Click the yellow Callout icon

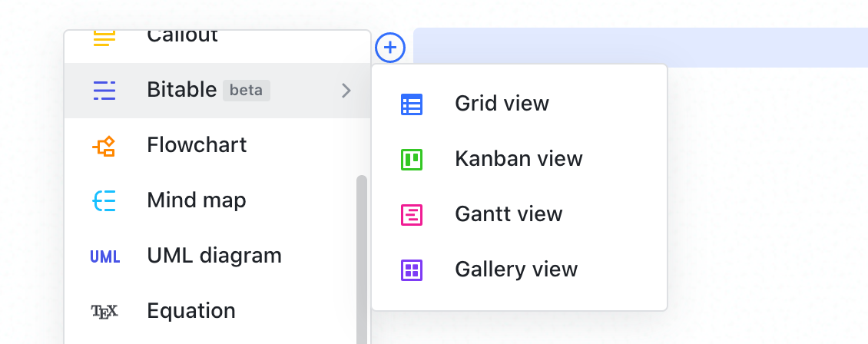104,38
